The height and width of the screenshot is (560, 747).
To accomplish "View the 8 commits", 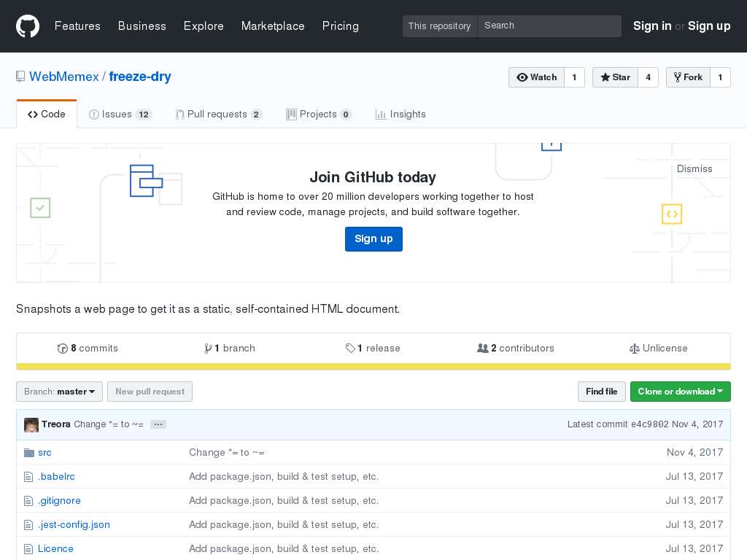I will click(88, 349).
